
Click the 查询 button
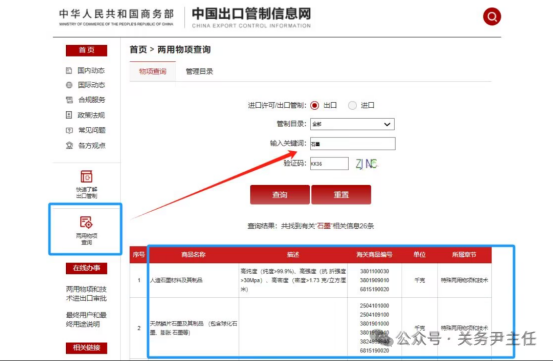point(280,195)
